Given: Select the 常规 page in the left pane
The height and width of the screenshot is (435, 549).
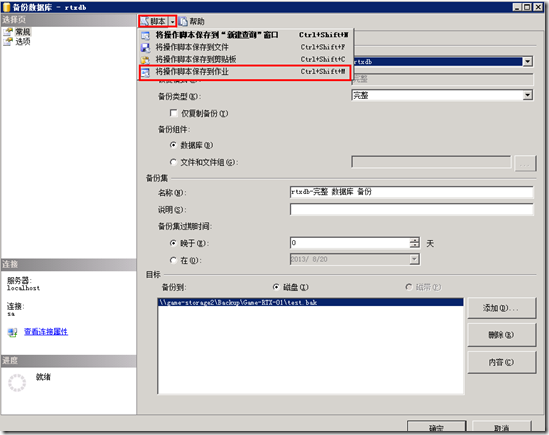Looking at the screenshot, I should (22, 32).
